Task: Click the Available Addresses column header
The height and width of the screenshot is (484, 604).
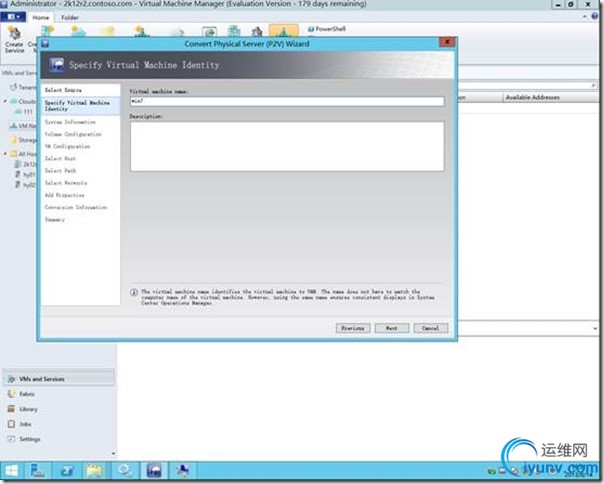Action: [x=532, y=97]
